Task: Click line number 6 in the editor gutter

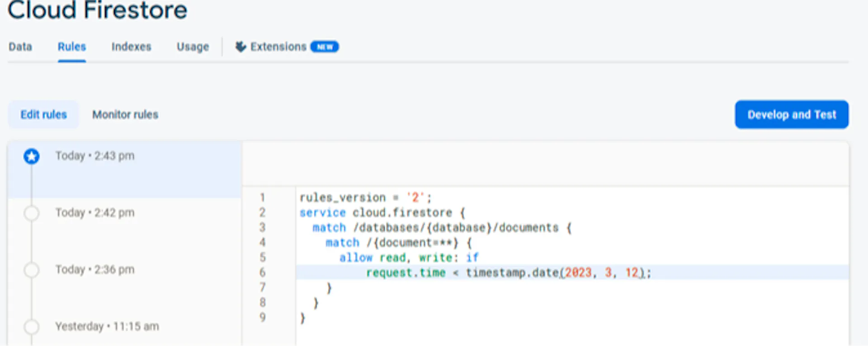Action: (262, 272)
